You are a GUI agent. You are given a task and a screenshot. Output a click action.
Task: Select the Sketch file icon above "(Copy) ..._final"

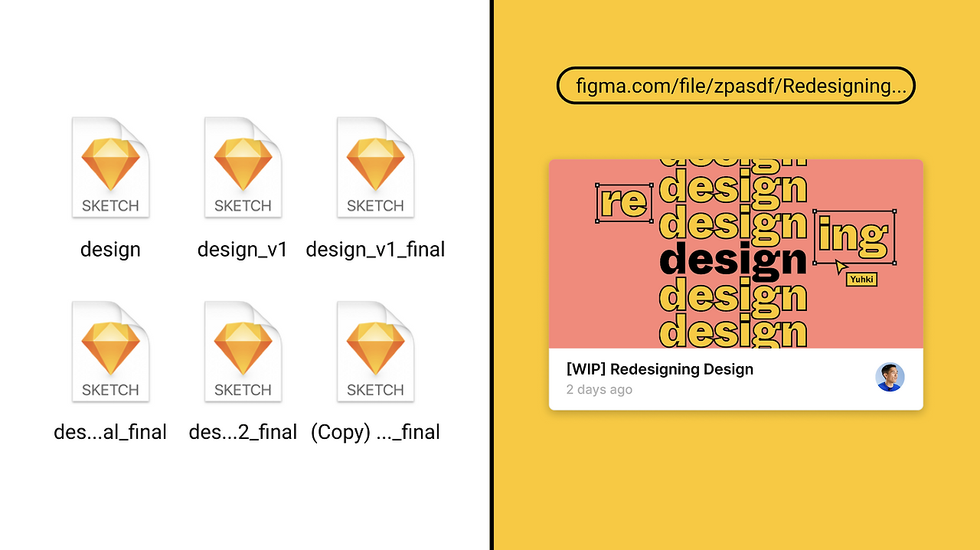click(x=375, y=352)
